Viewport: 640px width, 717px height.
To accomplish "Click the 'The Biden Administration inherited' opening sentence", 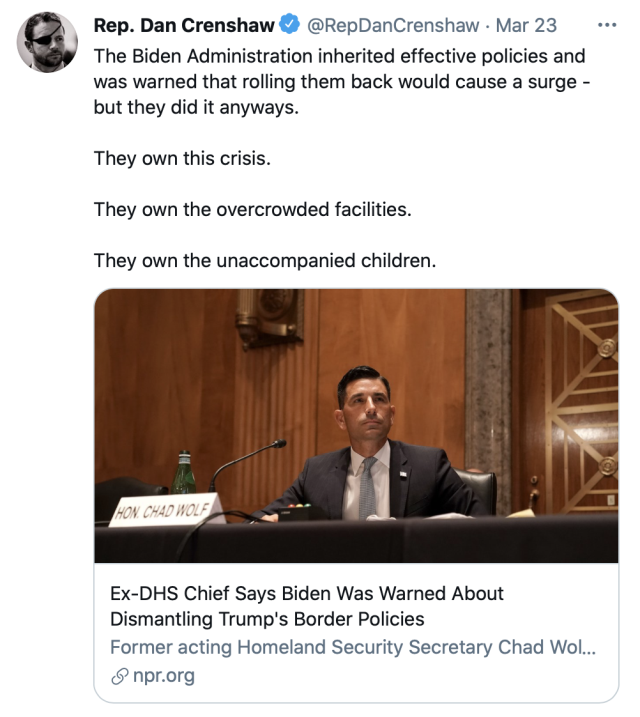I will [x=340, y=56].
